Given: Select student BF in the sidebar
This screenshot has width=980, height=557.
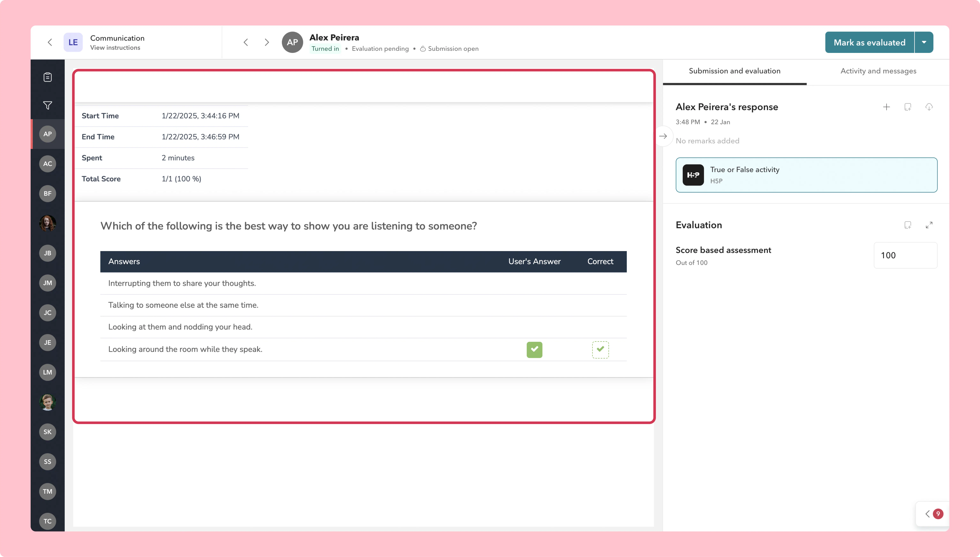Looking at the screenshot, I should click(47, 194).
